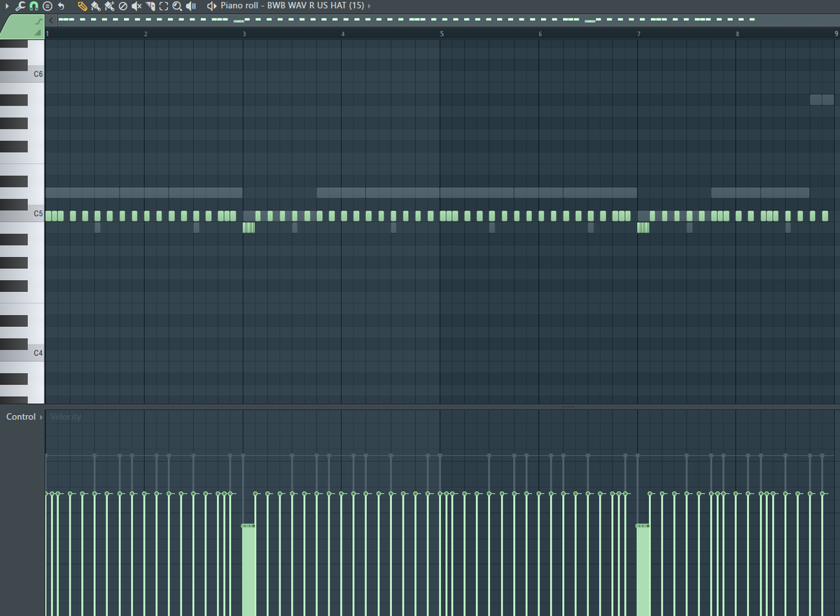Image resolution: width=840 pixels, height=616 pixels.
Task: Select the hi-hat roll notes at bar 3
Action: tap(248, 227)
